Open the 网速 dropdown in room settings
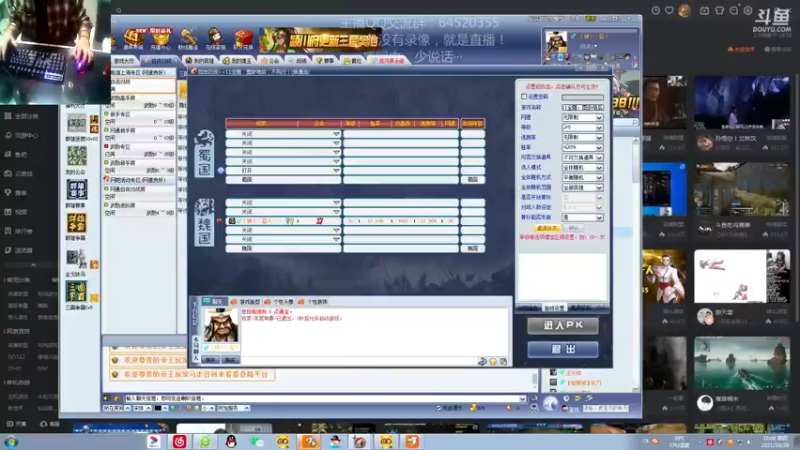Image resolution: width=800 pixels, height=450 pixels. (x=582, y=117)
